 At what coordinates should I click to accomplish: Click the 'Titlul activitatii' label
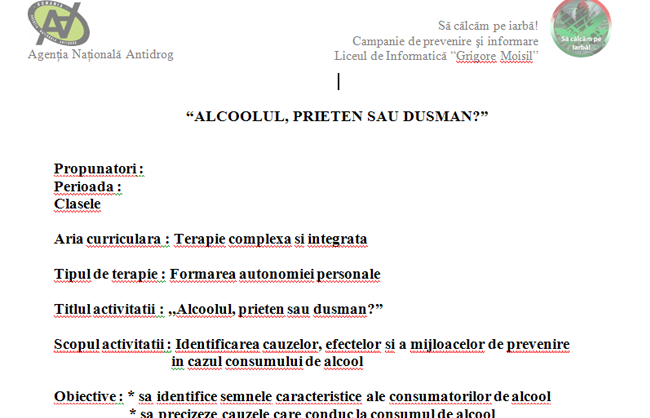pyautogui.click(x=108, y=309)
